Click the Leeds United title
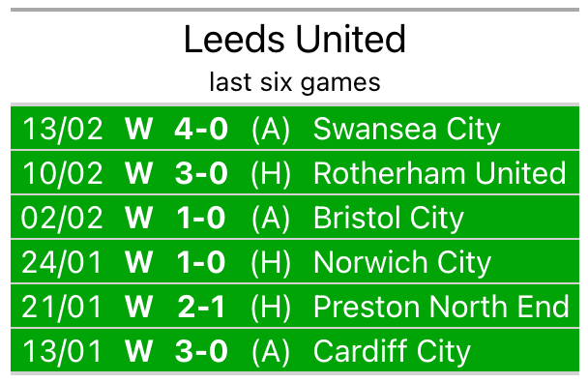Screen dimensions: 588x383 [295, 39]
